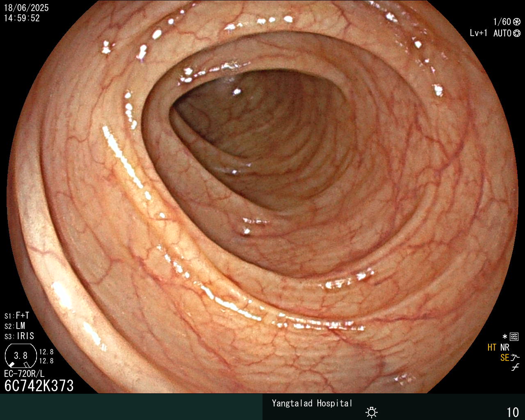Click the NR noise reduction indicator

(x=505, y=347)
